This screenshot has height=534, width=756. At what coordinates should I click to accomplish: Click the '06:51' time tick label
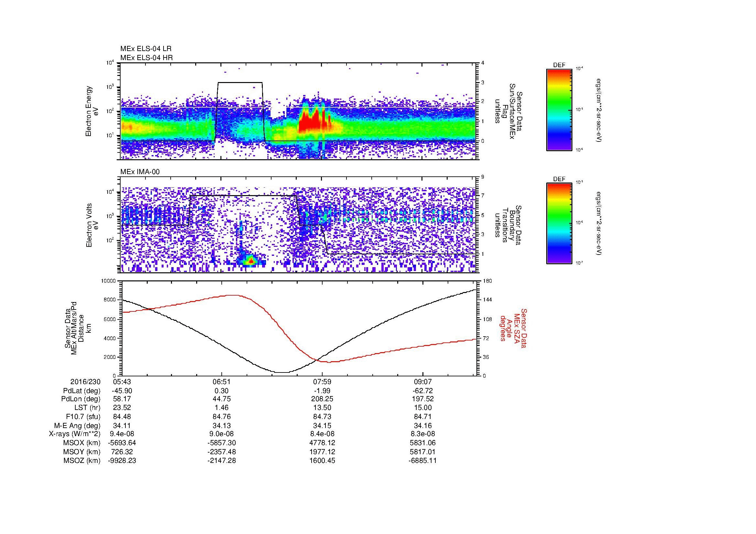click(x=222, y=382)
